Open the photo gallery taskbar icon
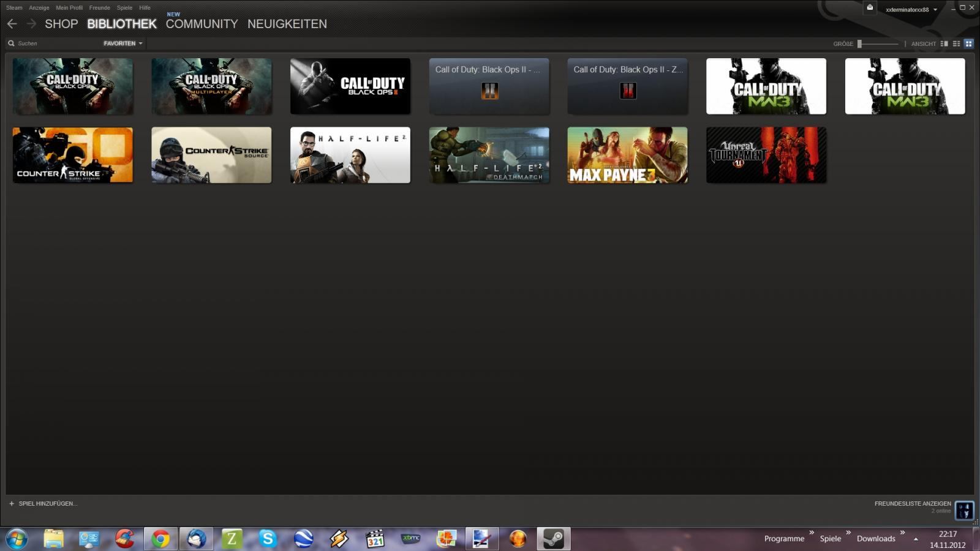The image size is (980, 551). (x=446, y=539)
